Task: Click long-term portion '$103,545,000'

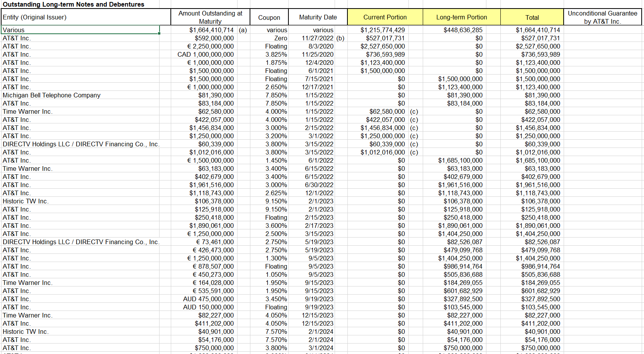Action: [454, 307]
